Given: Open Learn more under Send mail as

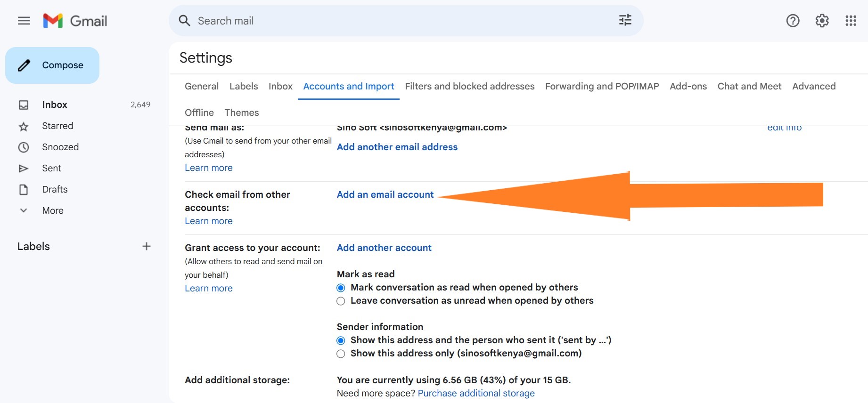Looking at the screenshot, I should [x=209, y=168].
